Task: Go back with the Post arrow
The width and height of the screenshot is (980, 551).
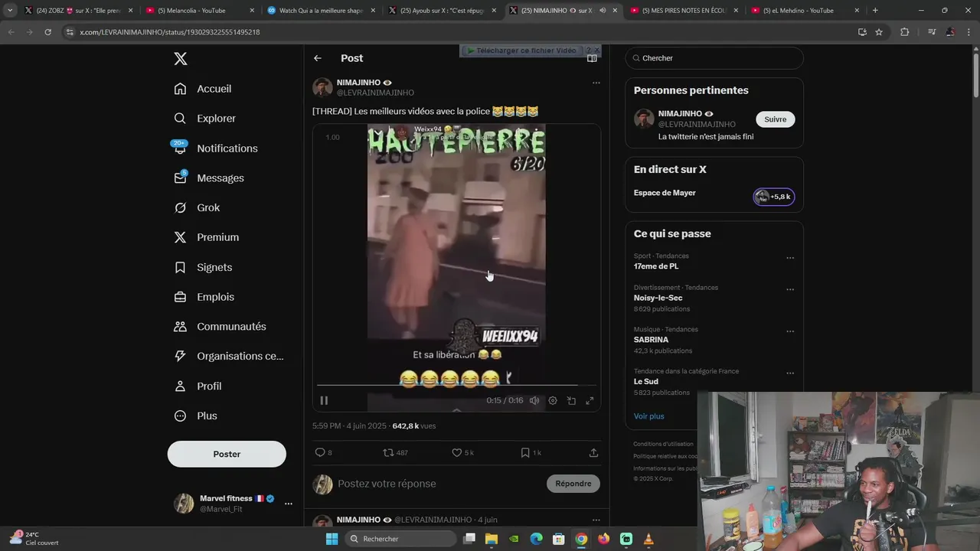Action: pyautogui.click(x=318, y=58)
